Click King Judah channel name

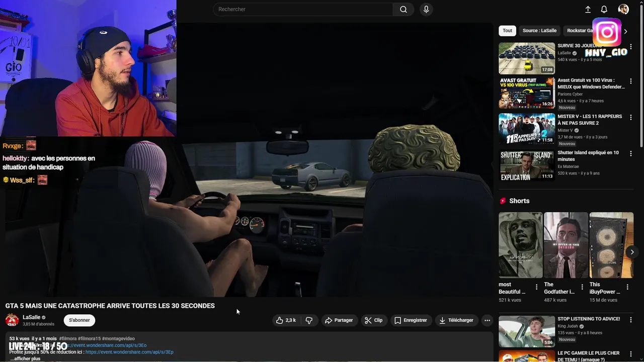[x=568, y=326]
